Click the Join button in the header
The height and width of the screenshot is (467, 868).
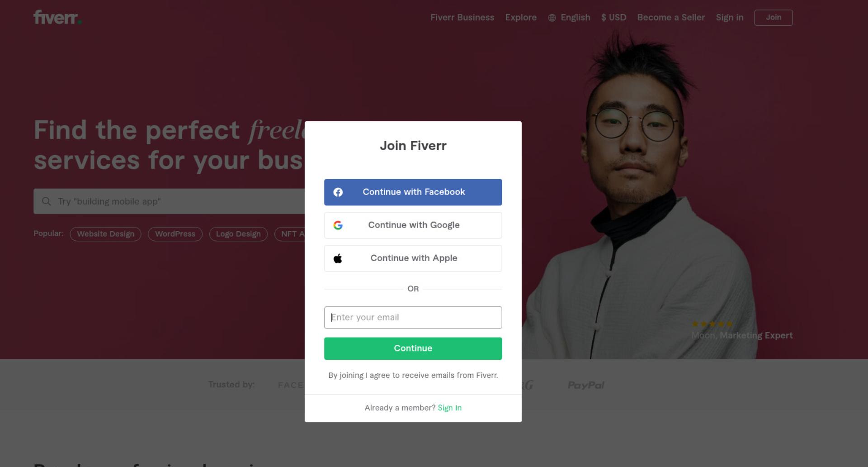(x=774, y=18)
